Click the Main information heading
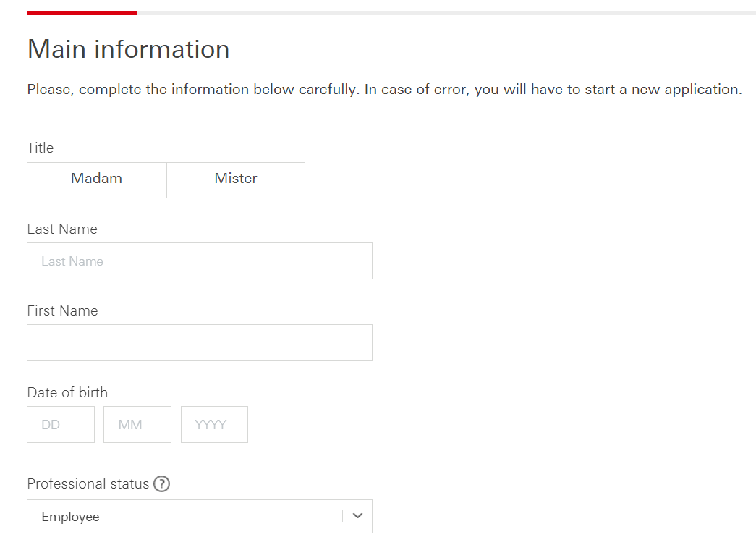 128,49
